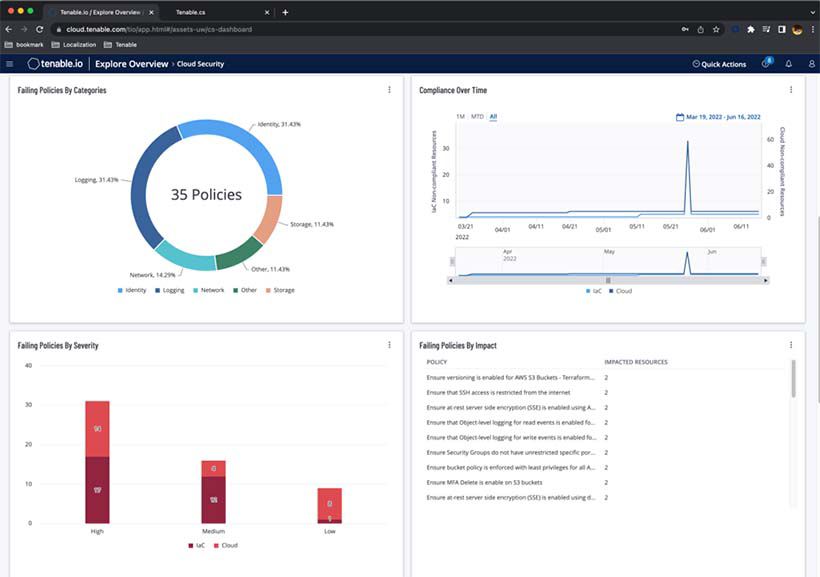Screen dimensions: 820x577
Task: Bookmark this page with the star icon
Action: pos(716,29)
